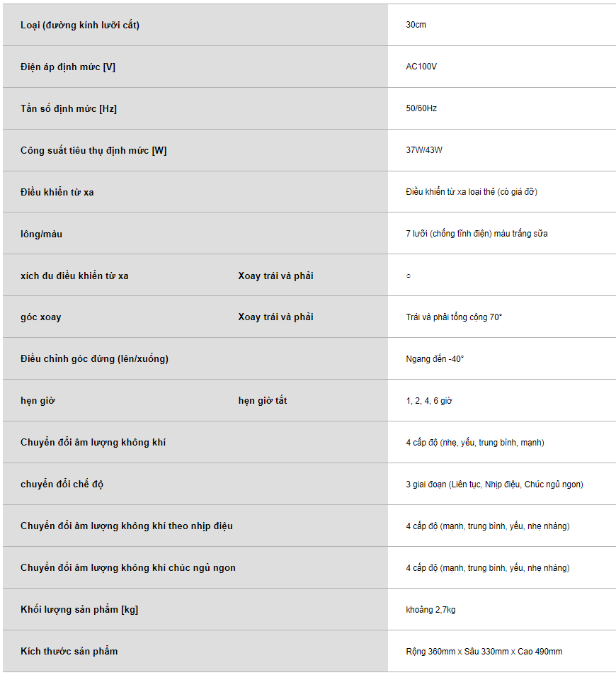The height and width of the screenshot is (680, 616).
Task: Click the 'Ngang đến -40°' angle value
Action: point(435,358)
